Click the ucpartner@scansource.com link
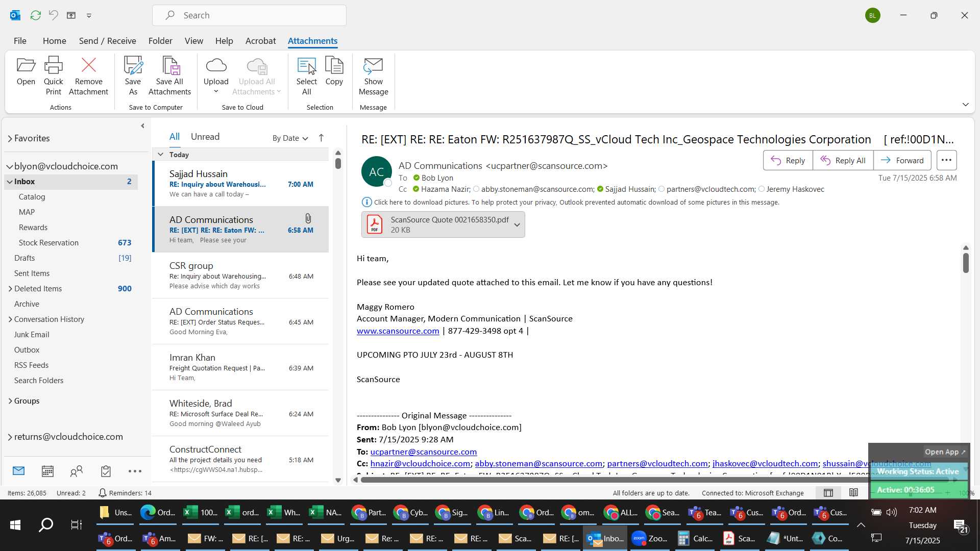 pos(423,452)
